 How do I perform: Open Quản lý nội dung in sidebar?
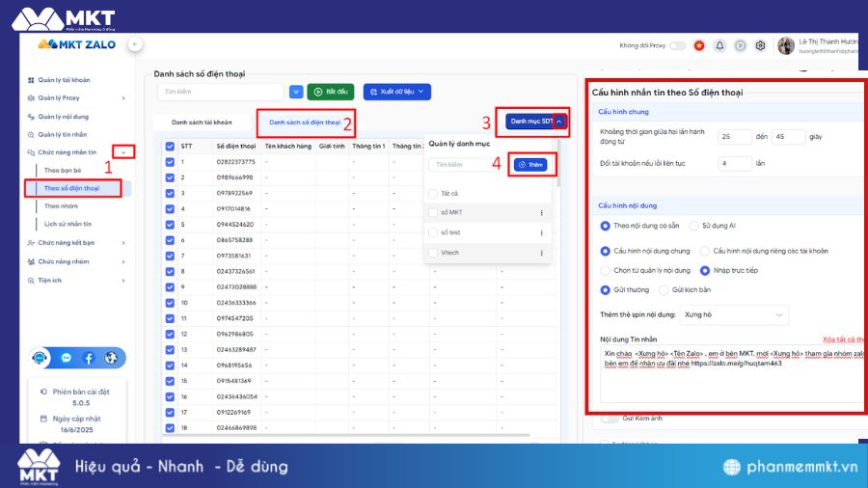(63, 117)
